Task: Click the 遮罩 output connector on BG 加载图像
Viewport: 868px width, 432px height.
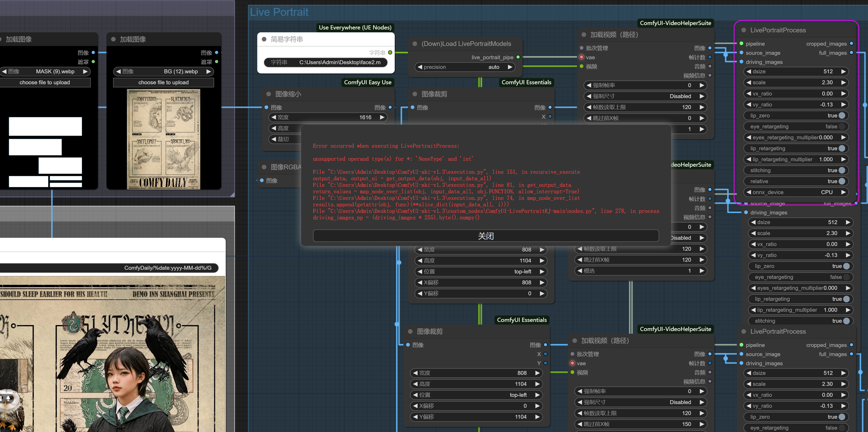Action: (x=216, y=62)
